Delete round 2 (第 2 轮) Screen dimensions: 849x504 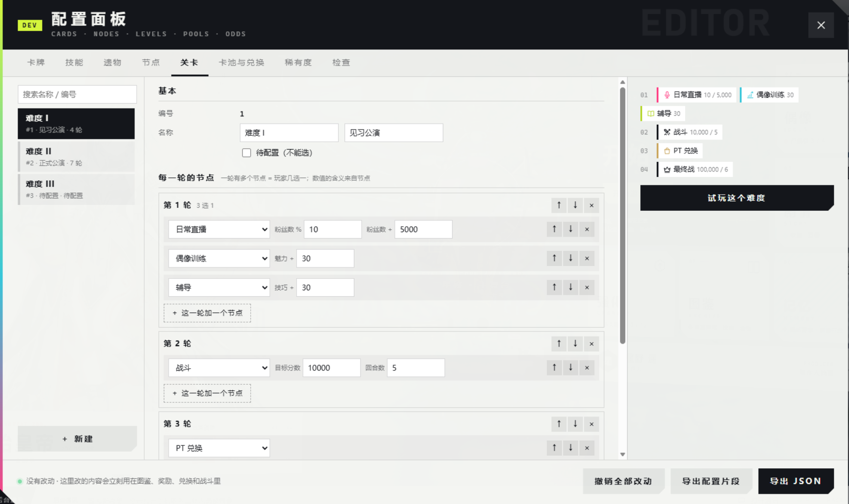pyautogui.click(x=591, y=344)
